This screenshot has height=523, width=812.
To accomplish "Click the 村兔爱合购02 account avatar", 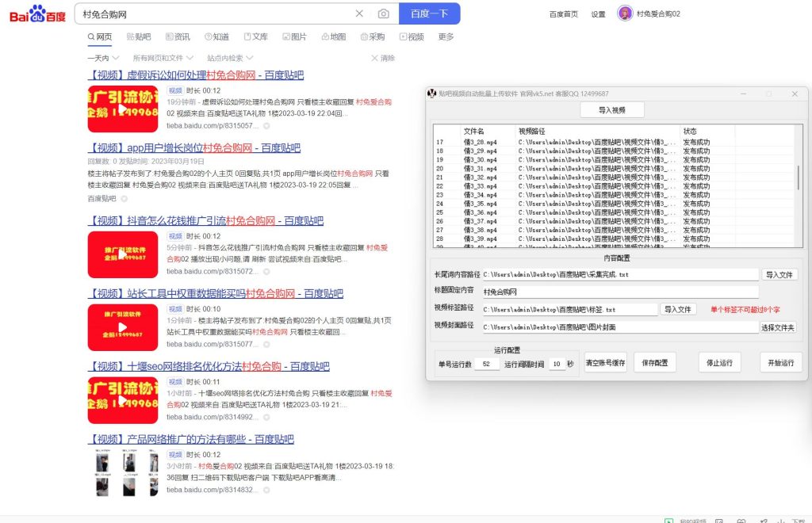I will (x=626, y=13).
